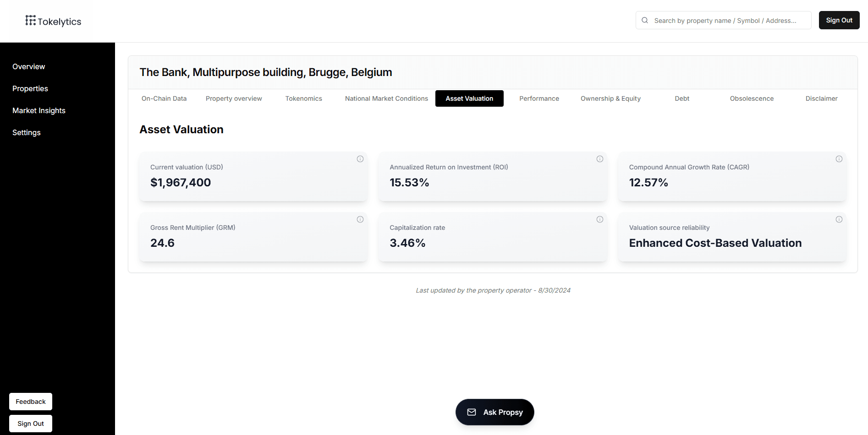
Task: Click the search magnifier icon
Action: [x=645, y=20]
